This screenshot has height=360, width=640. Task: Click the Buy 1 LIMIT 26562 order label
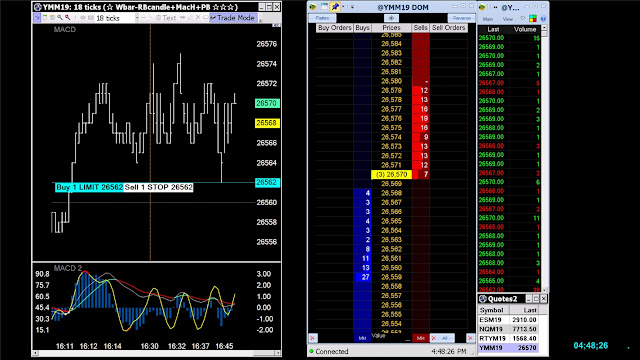click(89, 187)
